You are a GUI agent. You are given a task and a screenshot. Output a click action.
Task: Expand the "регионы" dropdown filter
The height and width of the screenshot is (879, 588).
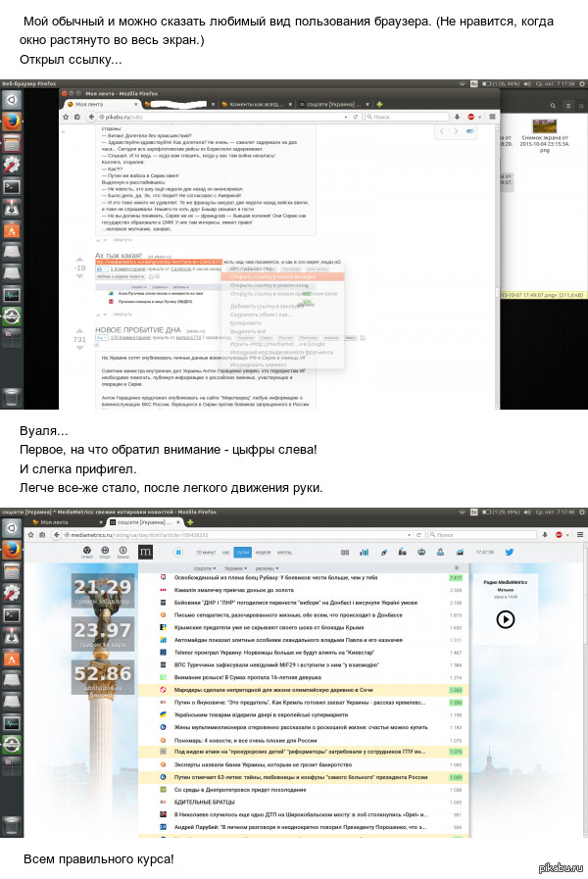point(266,566)
